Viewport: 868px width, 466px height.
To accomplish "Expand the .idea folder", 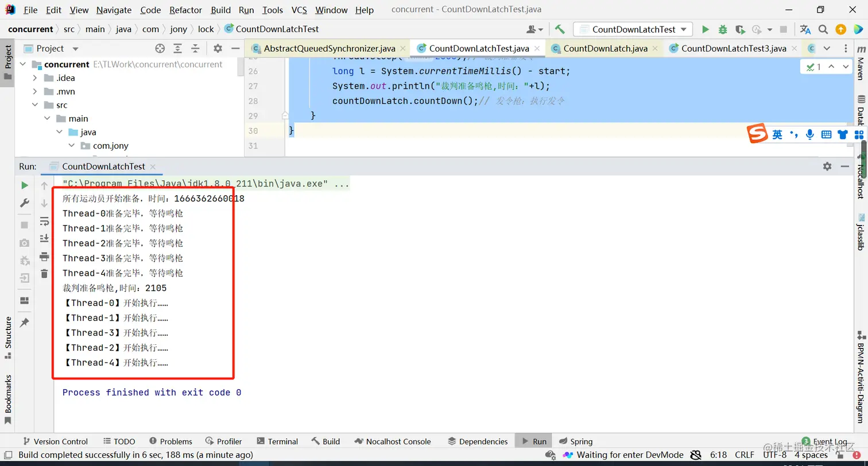I will click(35, 78).
